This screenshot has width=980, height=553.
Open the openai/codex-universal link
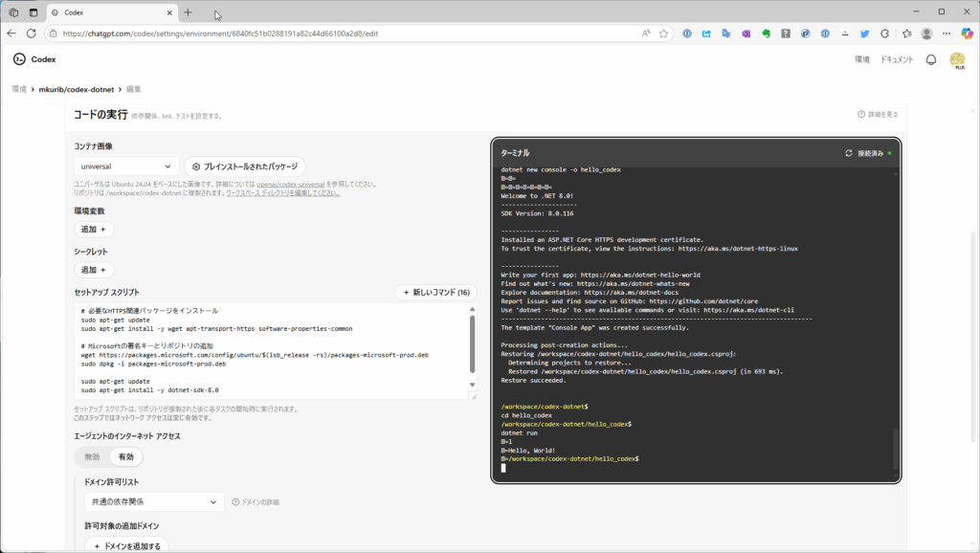click(291, 185)
